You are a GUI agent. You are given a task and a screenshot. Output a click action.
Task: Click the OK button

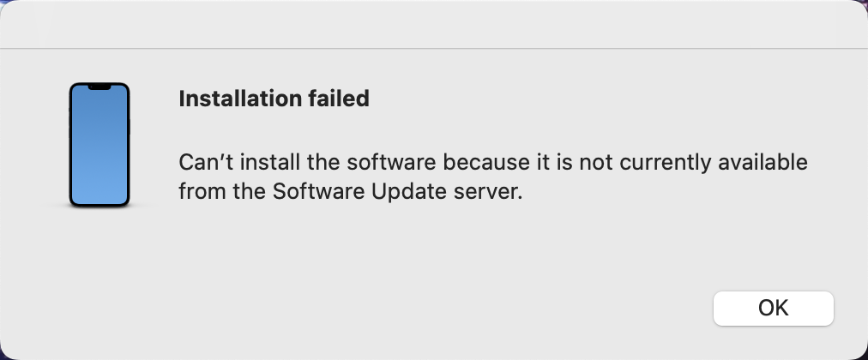point(773,309)
